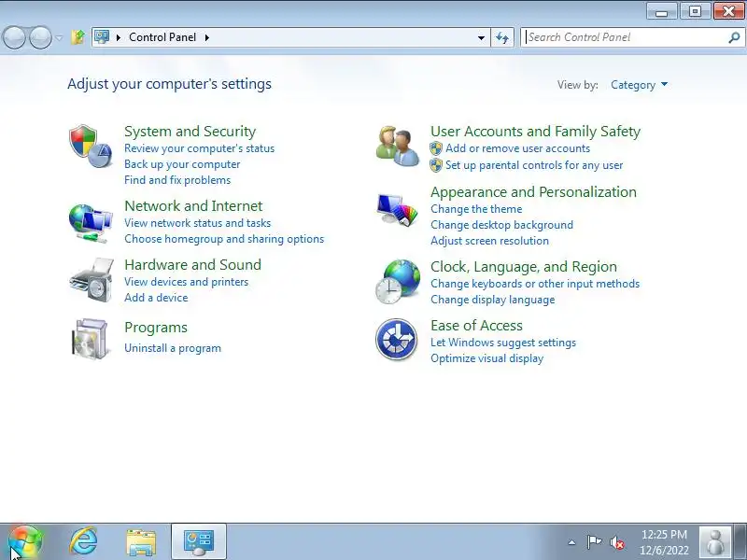Click the forward navigation arrow button

(x=40, y=37)
